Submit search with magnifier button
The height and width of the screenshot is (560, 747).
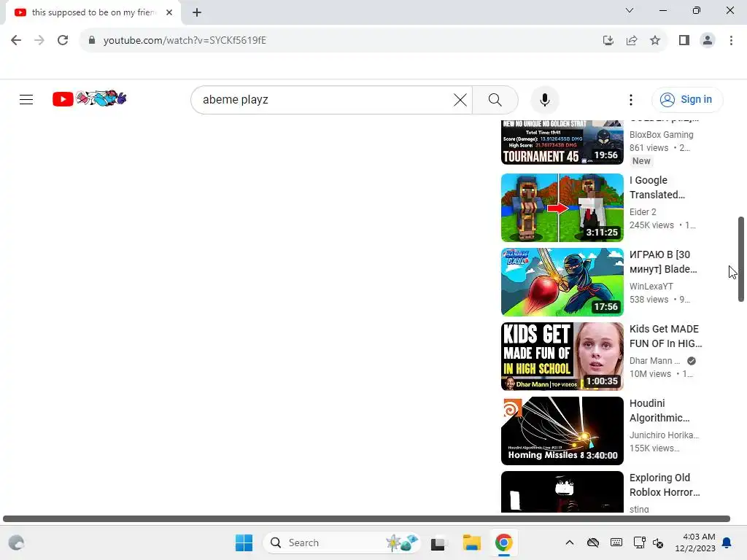click(495, 99)
